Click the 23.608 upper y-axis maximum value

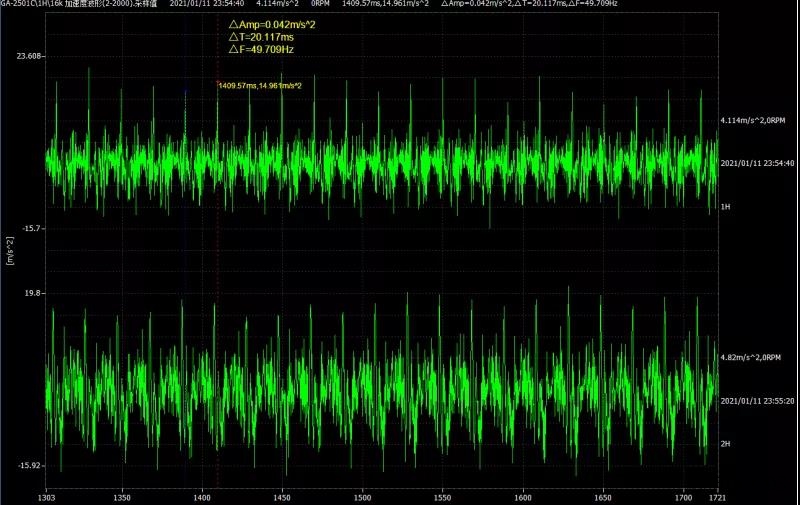(x=30, y=56)
